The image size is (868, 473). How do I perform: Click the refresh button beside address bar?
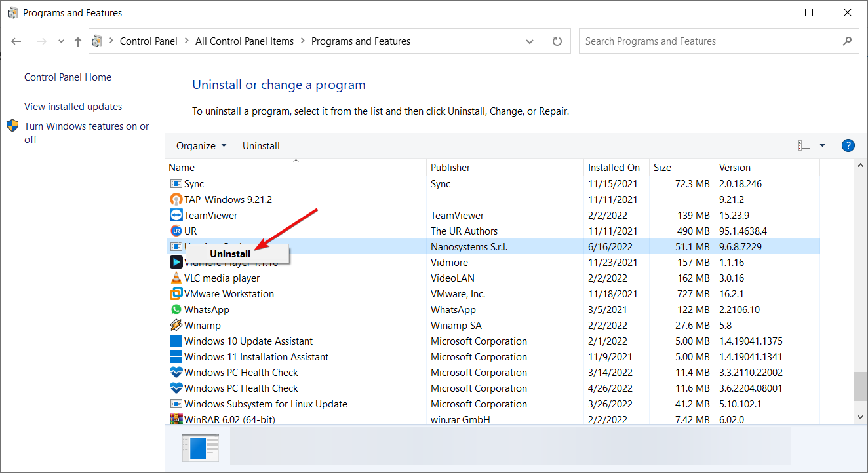click(557, 41)
